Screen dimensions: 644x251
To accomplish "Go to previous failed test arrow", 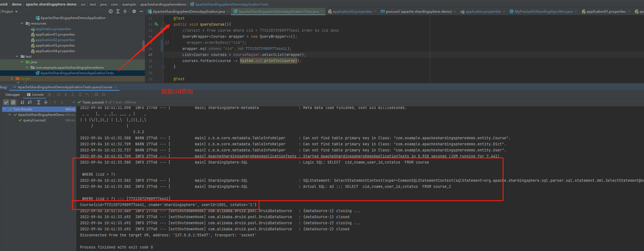I will (55, 102).
